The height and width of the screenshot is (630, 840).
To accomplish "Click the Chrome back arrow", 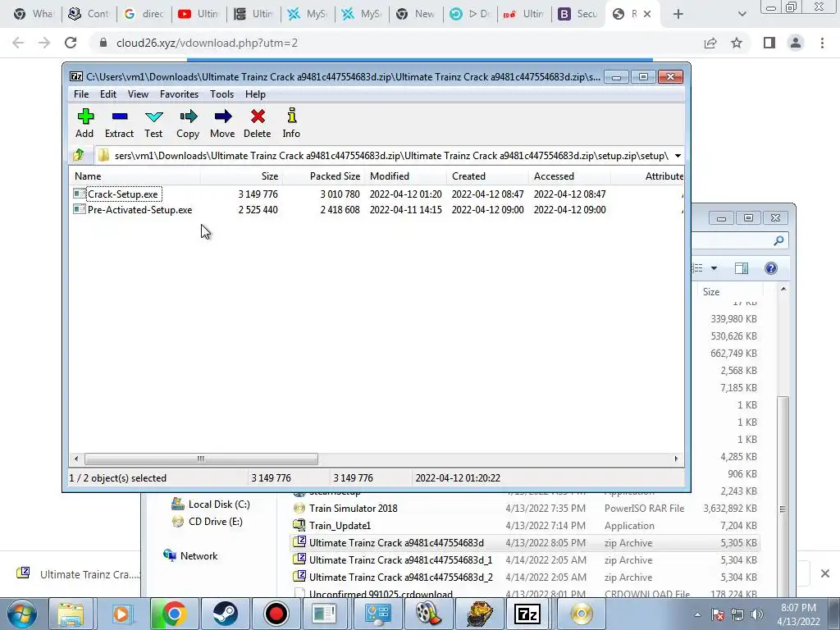I will [18, 43].
